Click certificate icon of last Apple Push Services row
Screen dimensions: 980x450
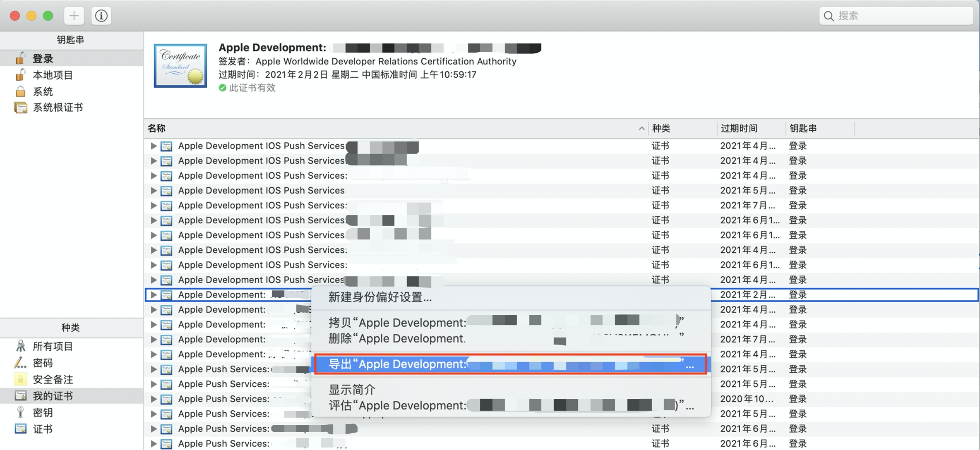pos(166,444)
